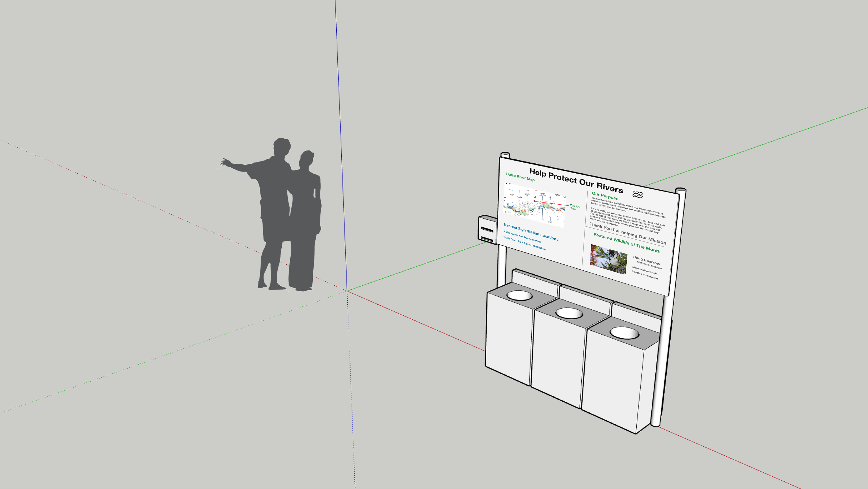The image size is (868, 489).
Task: Click the 'Idaho Native Origin' text
Action: (x=645, y=270)
